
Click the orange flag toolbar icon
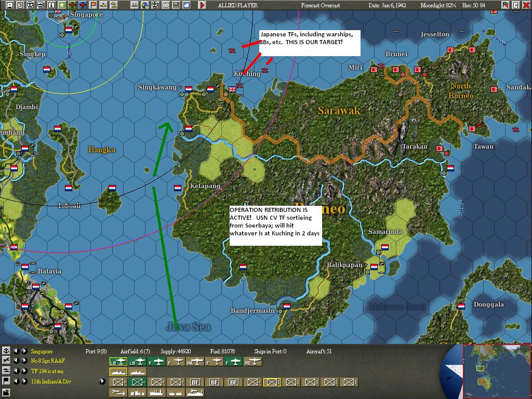pyautogui.click(x=93, y=5)
